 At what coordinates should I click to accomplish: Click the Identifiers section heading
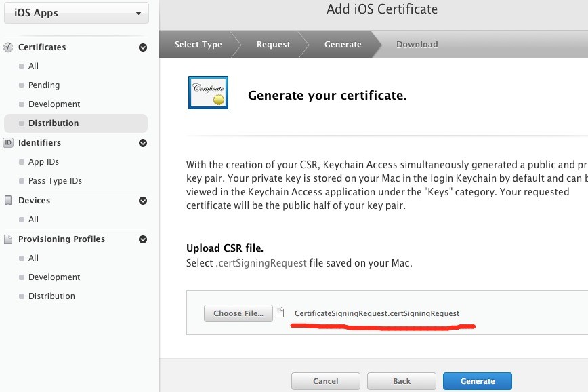[x=39, y=142]
